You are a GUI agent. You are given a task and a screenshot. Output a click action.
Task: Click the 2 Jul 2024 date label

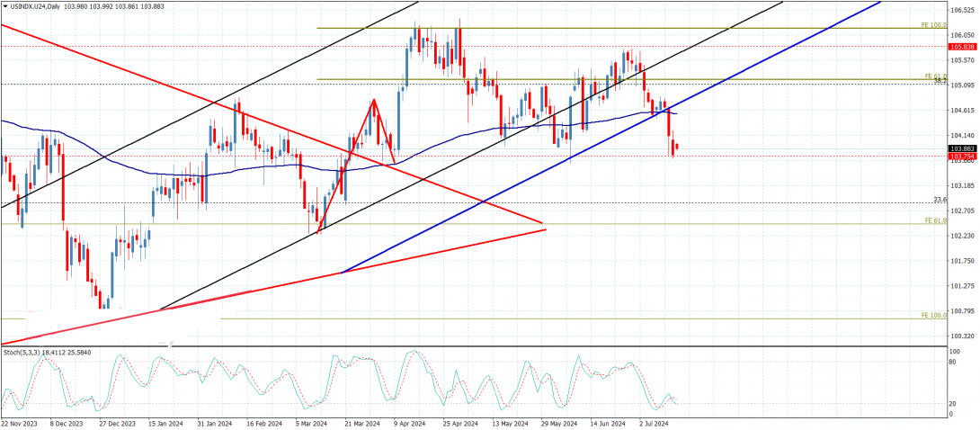654,424
